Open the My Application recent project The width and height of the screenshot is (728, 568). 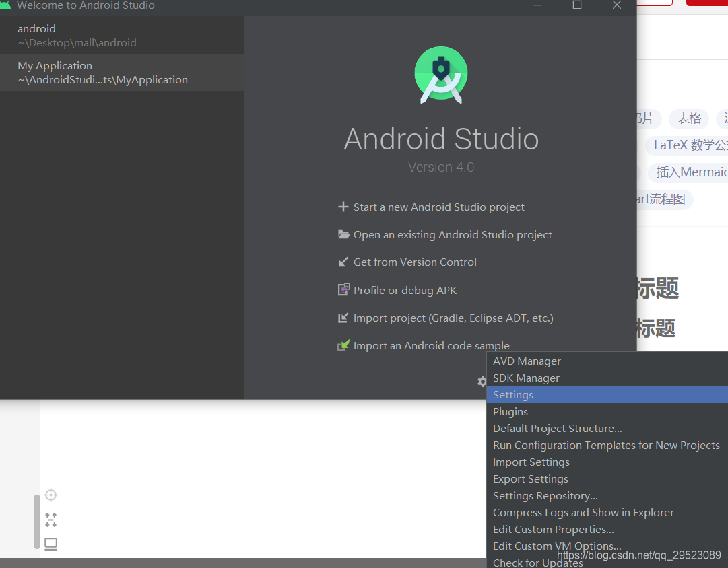122,73
